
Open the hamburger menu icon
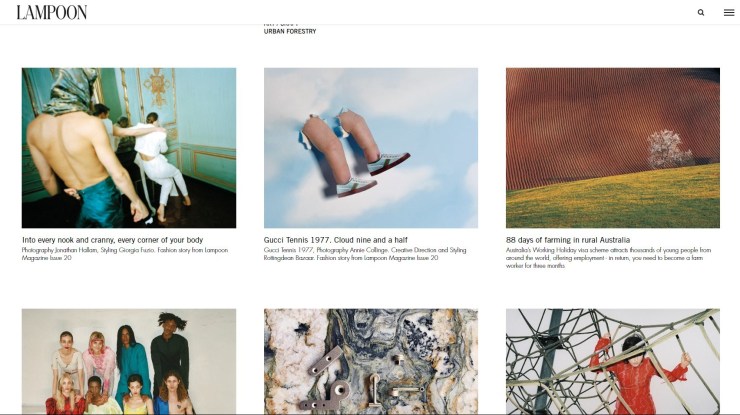click(729, 13)
